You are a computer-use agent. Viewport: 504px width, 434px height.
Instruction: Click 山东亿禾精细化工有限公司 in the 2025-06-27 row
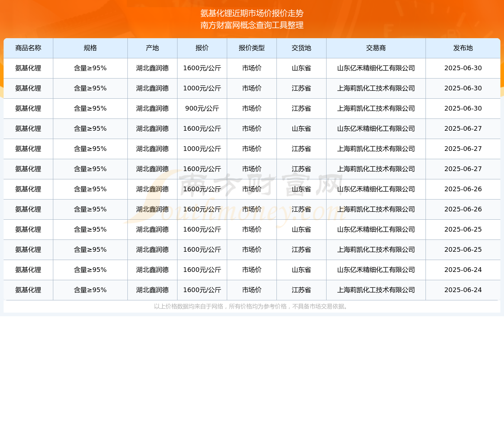376,129
